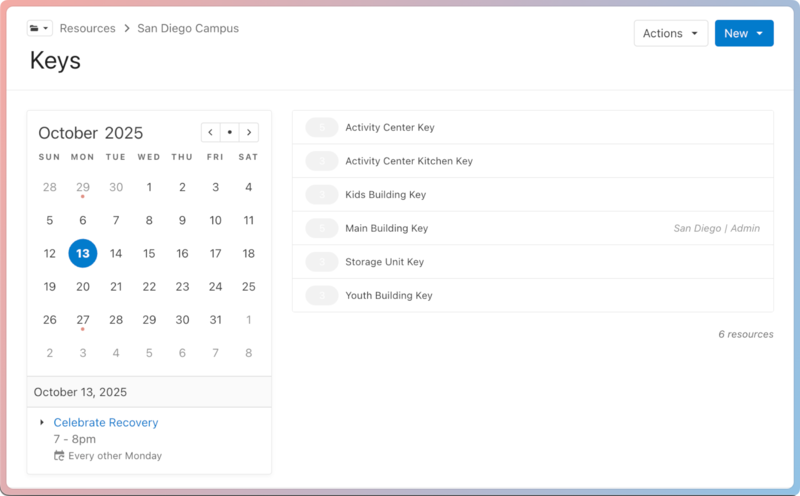
Task: Expand the Celebrate Recovery event details
Action: [x=41, y=423]
